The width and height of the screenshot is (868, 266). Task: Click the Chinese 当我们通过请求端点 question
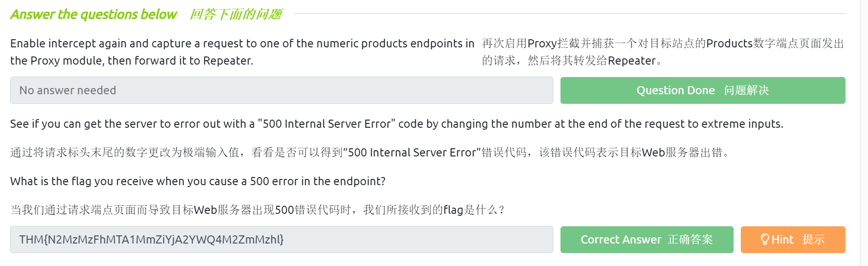[257, 210]
